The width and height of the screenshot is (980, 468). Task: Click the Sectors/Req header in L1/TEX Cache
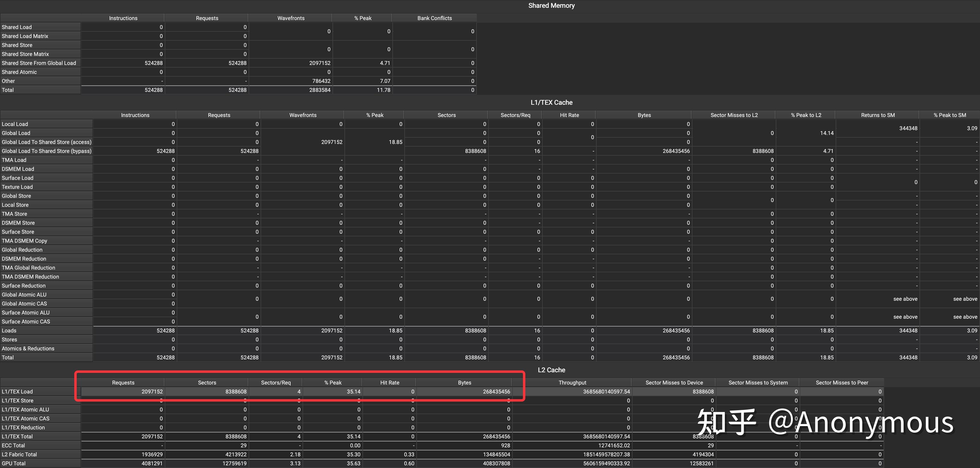pyautogui.click(x=515, y=115)
